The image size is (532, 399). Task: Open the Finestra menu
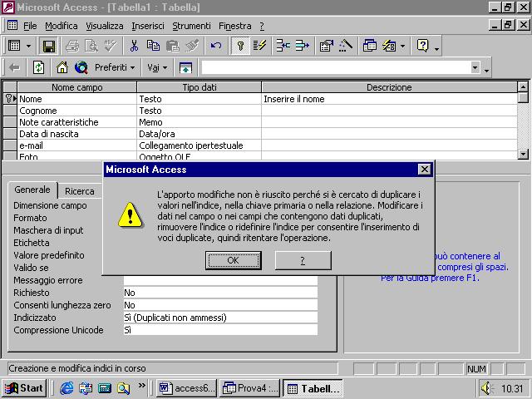[235, 26]
